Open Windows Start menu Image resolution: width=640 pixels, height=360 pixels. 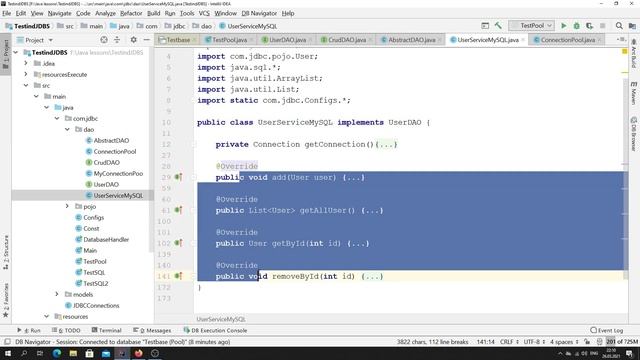click(8, 353)
